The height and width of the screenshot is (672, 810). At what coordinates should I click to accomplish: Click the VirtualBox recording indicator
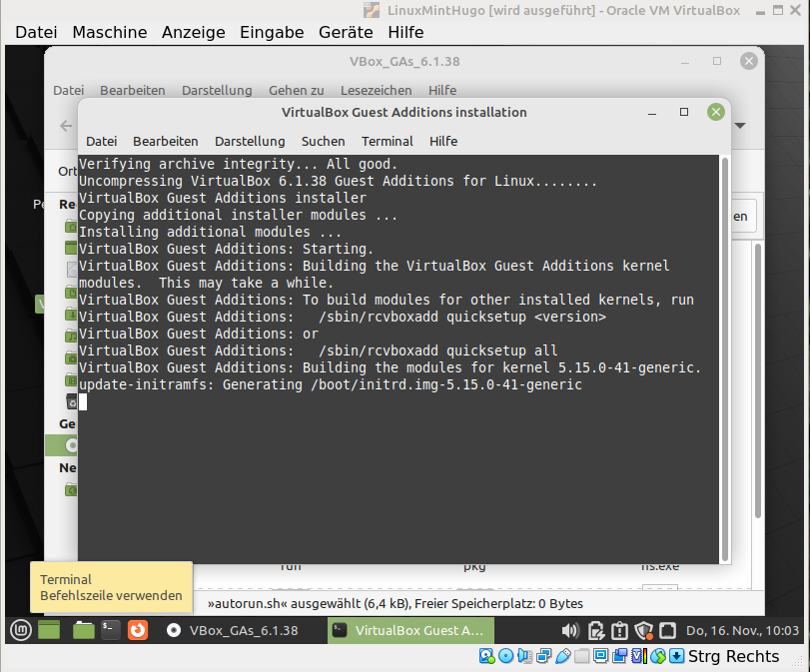tap(620, 656)
